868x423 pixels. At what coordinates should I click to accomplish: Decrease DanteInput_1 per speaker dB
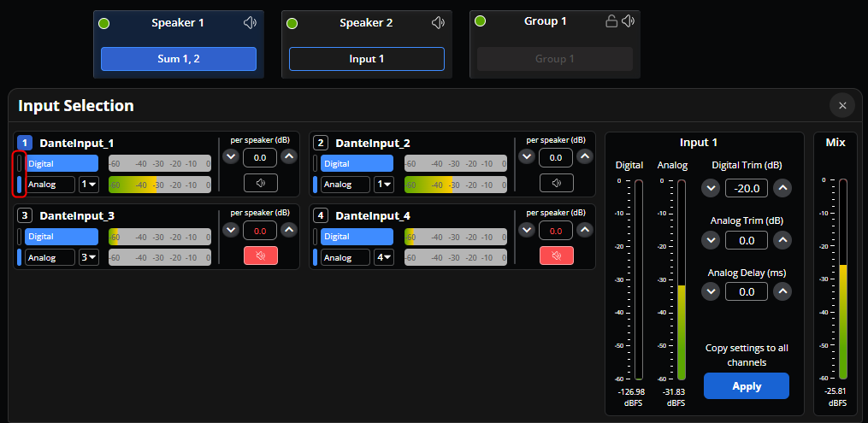(231, 157)
